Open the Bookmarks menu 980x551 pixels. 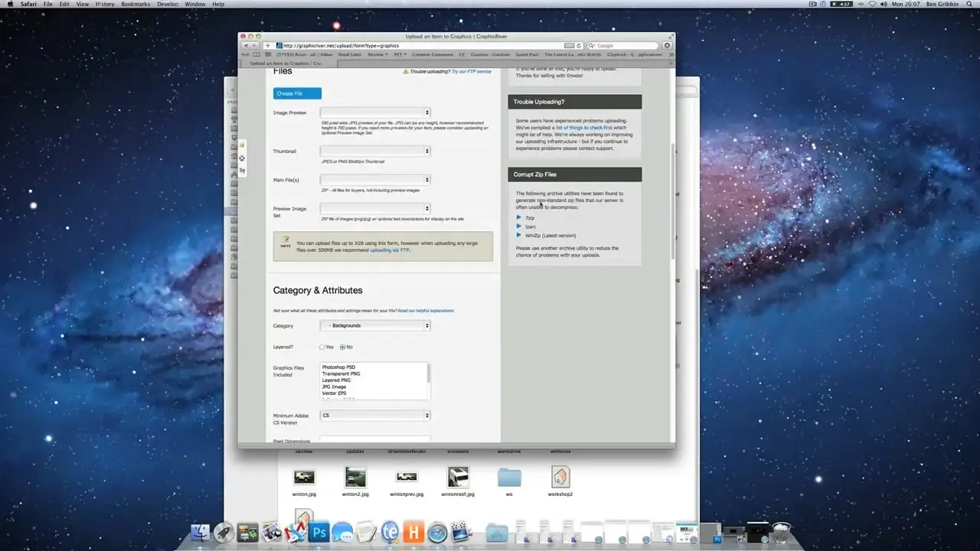pyautogui.click(x=136, y=4)
